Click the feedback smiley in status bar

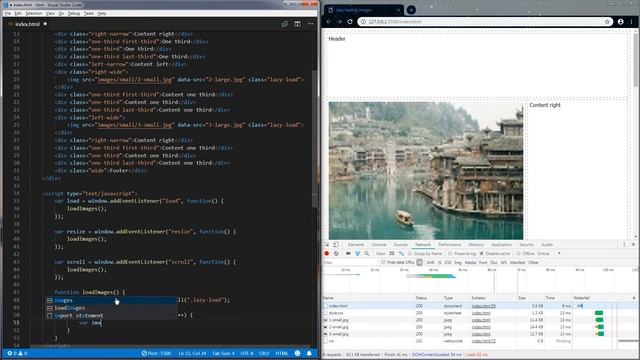[x=298, y=353]
